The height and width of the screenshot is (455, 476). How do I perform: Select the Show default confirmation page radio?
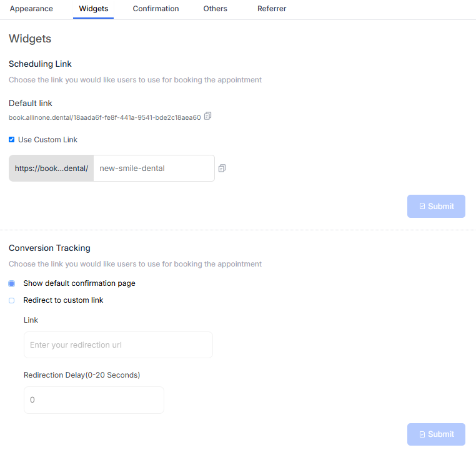pyautogui.click(x=12, y=283)
